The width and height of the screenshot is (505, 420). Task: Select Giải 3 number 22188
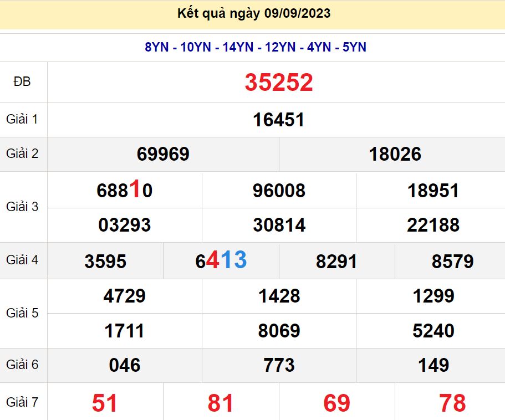[433, 225]
